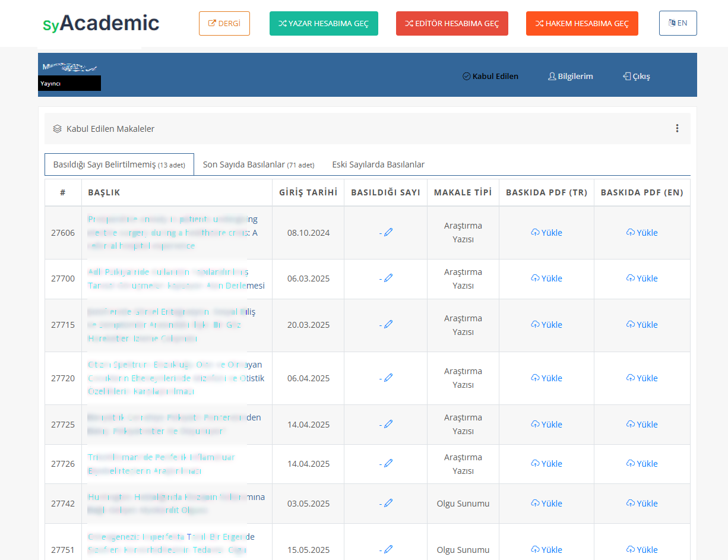Switch to Editör Hesabıma Geç account
Viewport: 728px width, 560px height.
[452, 24]
